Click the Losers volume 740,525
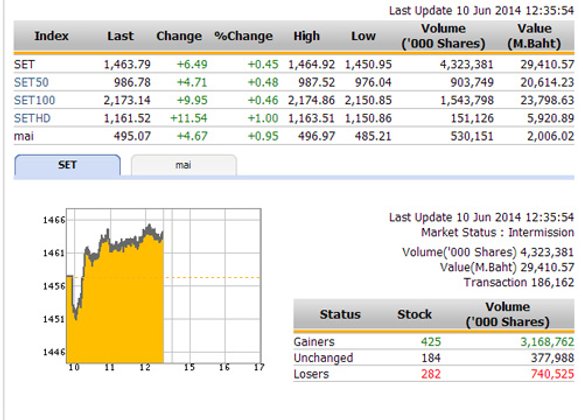The width and height of the screenshot is (583, 420). 553,374
